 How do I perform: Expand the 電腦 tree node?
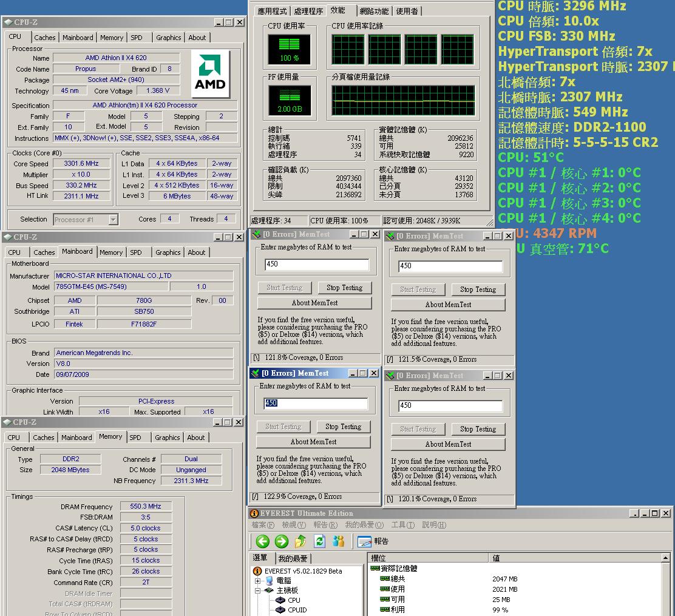(x=257, y=581)
